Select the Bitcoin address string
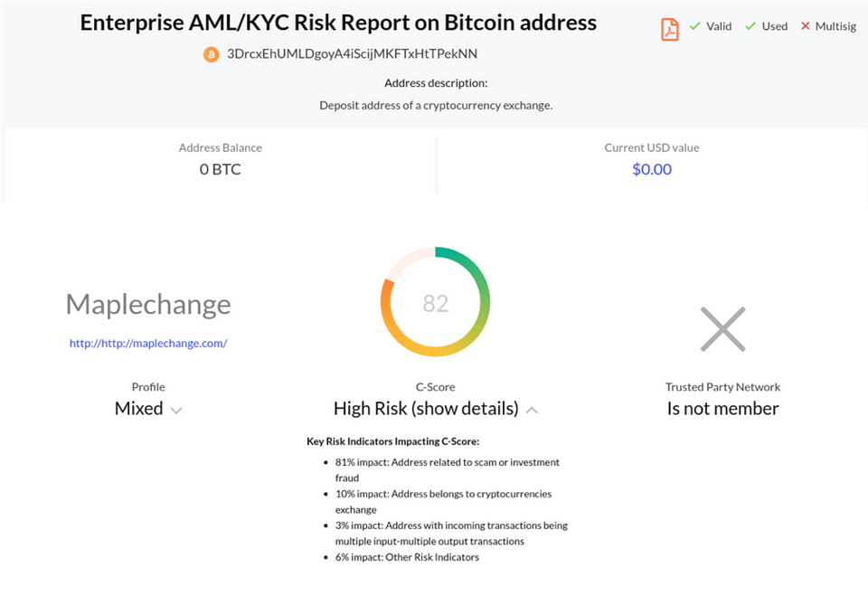Screen dimensions: 868x596 coord(352,53)
